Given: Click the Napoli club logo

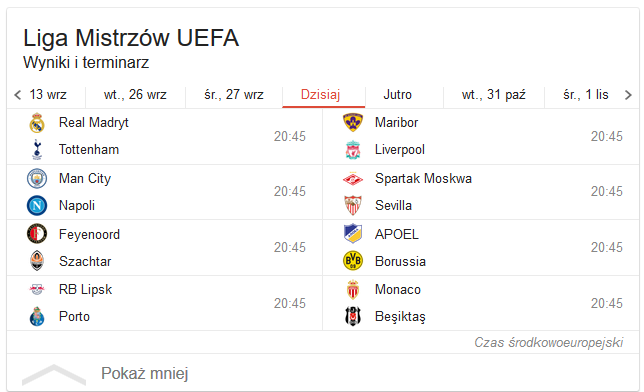Looking at the screenshot, I should [37, 205].
